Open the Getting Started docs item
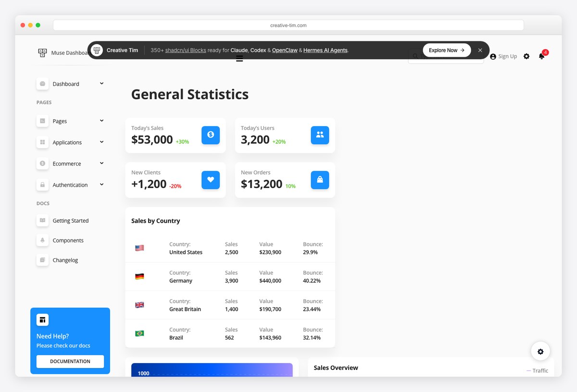The width and height of the screenshot is (577, 392). coord(70,220)
